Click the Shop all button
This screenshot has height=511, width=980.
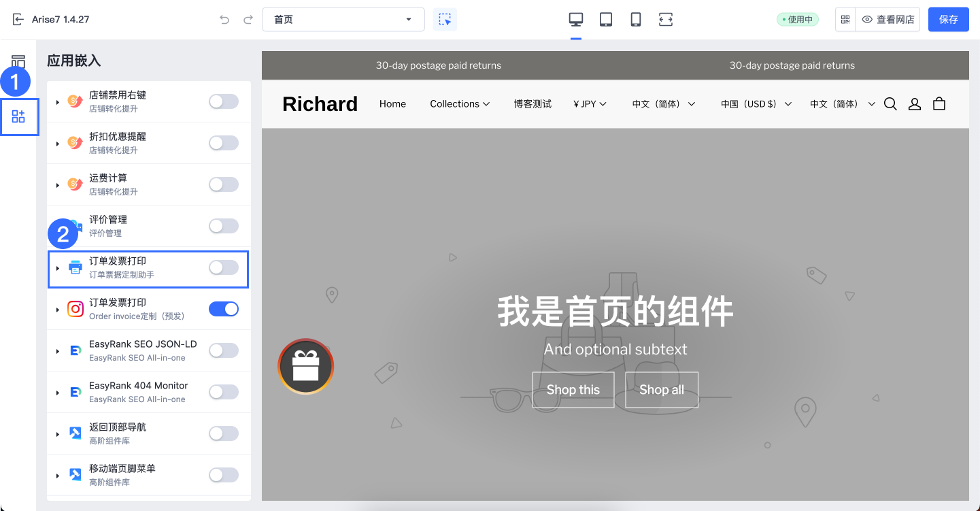pyautogui.click(x=662, y=390)
